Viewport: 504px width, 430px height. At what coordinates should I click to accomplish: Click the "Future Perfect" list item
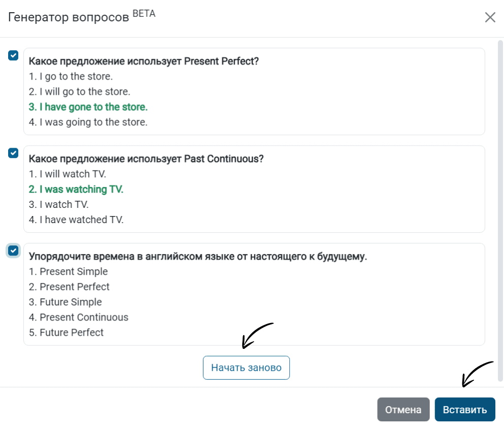click(66, 332)
